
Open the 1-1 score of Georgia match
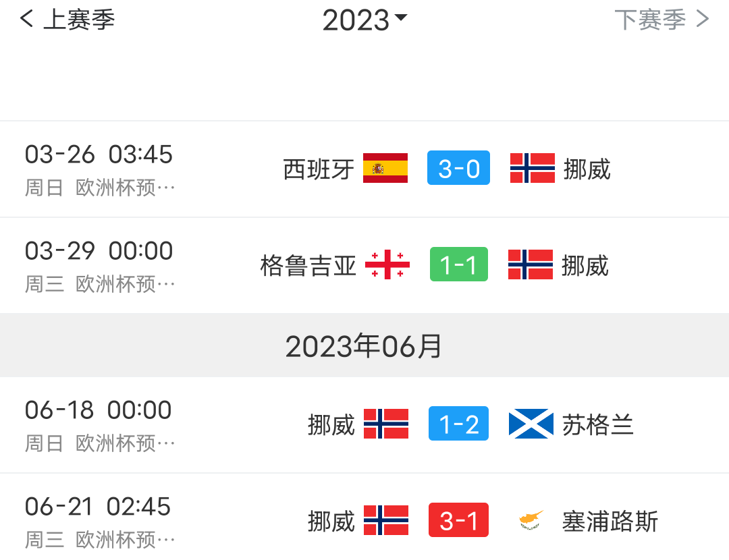[458, 264]
